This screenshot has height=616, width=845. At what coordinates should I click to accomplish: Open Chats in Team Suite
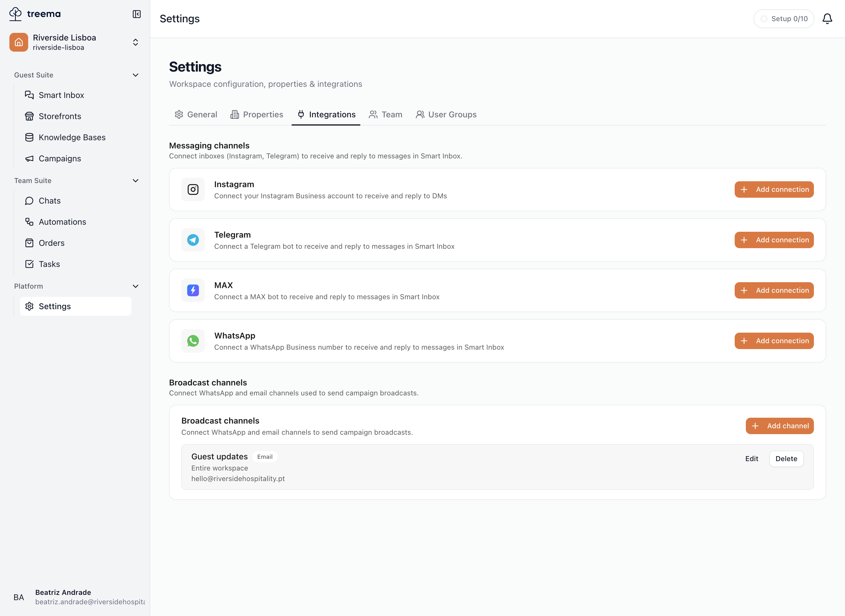pyautogui.click(x=76, y=201)
